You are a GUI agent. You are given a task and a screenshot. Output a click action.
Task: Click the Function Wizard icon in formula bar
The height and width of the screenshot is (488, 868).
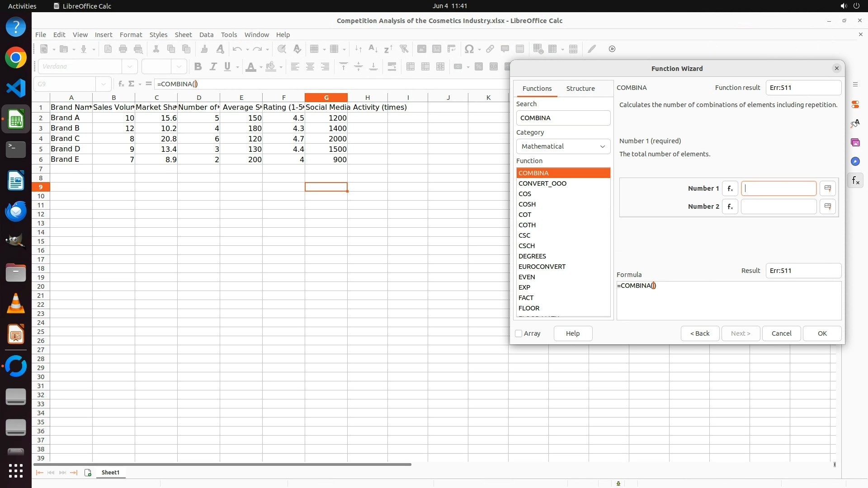[121, 84]
